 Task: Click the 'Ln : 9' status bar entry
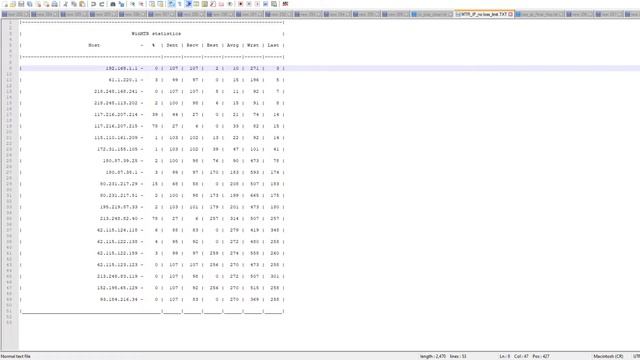pyautogui.click(x=504, y=356)
